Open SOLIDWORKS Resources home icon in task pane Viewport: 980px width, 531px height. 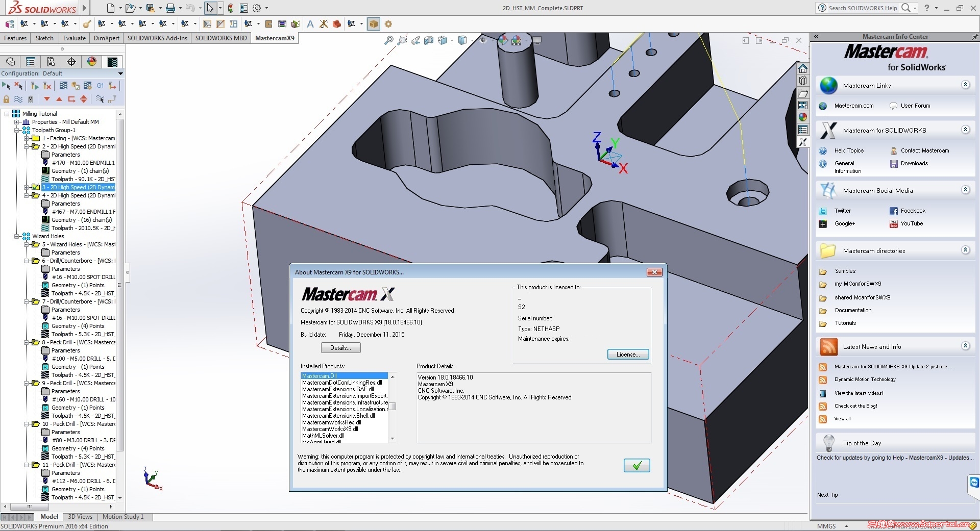(803, 69)
